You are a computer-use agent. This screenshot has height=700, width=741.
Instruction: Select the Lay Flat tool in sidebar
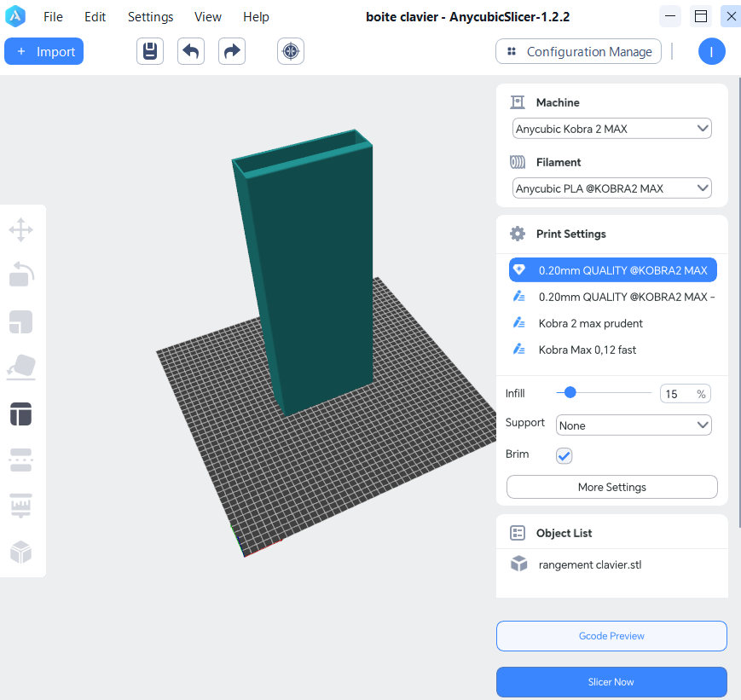coord(21,367)
